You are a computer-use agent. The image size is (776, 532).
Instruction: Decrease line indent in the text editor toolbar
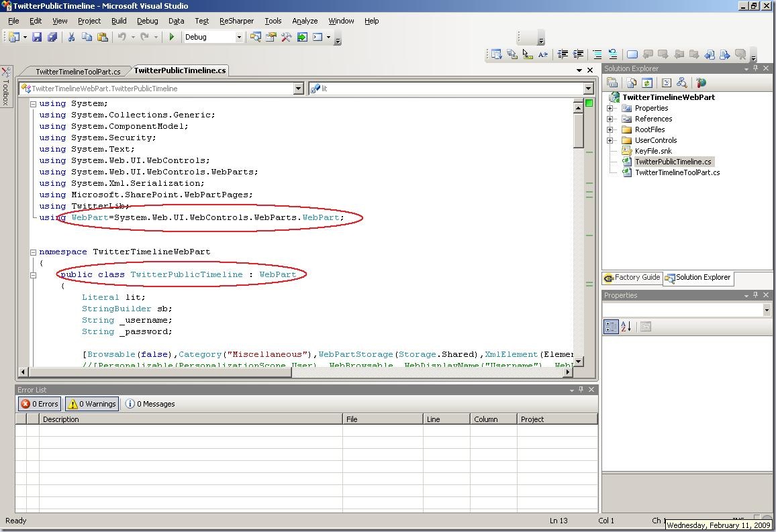click(x=563, y=54)
